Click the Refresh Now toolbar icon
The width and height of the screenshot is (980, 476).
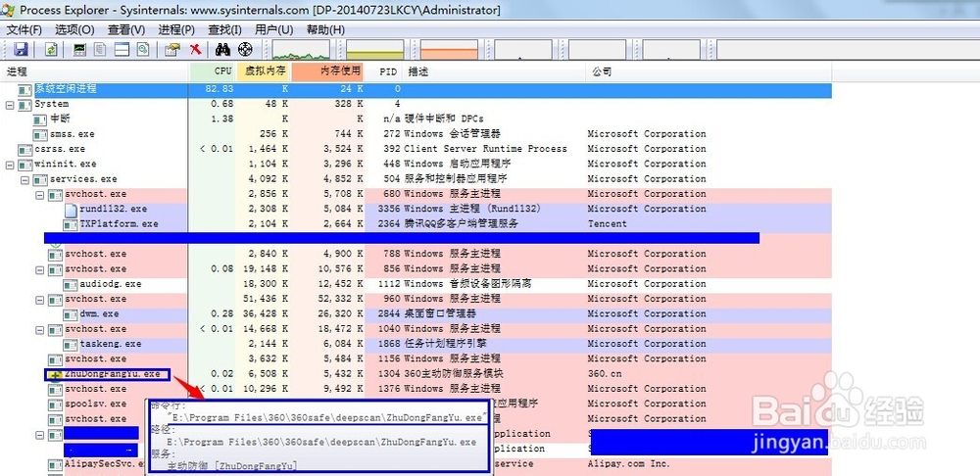pos(51,49)
